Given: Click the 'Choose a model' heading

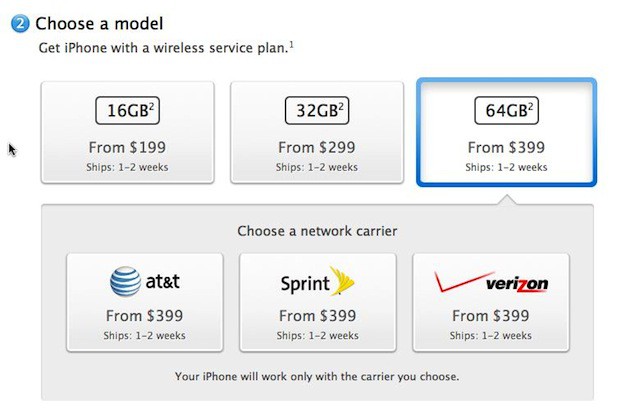Looking at the screenshot, I should 100,22.
